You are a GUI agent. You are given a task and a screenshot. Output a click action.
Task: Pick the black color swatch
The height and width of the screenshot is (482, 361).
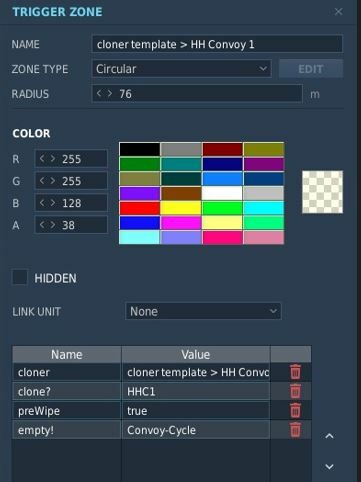pyautogui.click(x=139, y=149)
